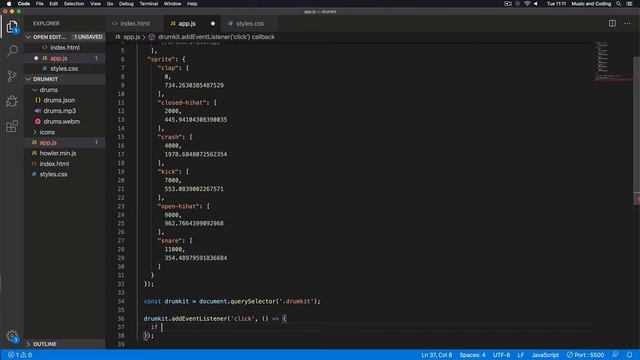Open the macOS Notification Center icon
Screen dimensions: 640x360
[x=630, y=4]
